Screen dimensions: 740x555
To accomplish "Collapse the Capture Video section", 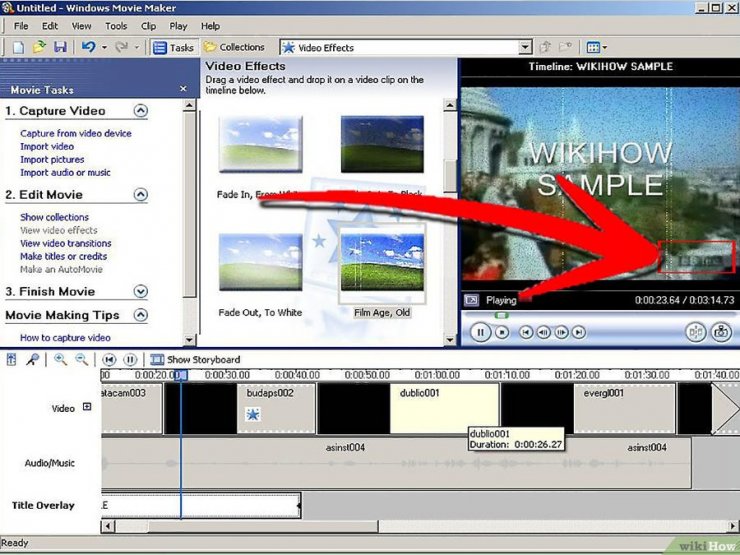I will (141, 111).
